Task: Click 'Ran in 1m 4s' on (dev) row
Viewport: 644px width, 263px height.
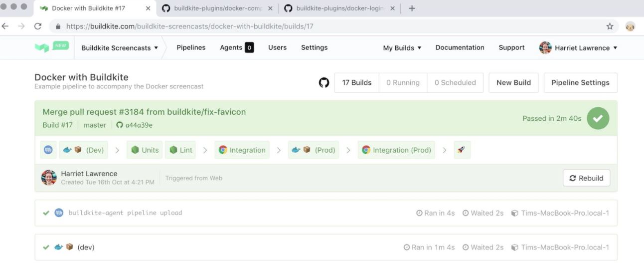Action: 429,248
